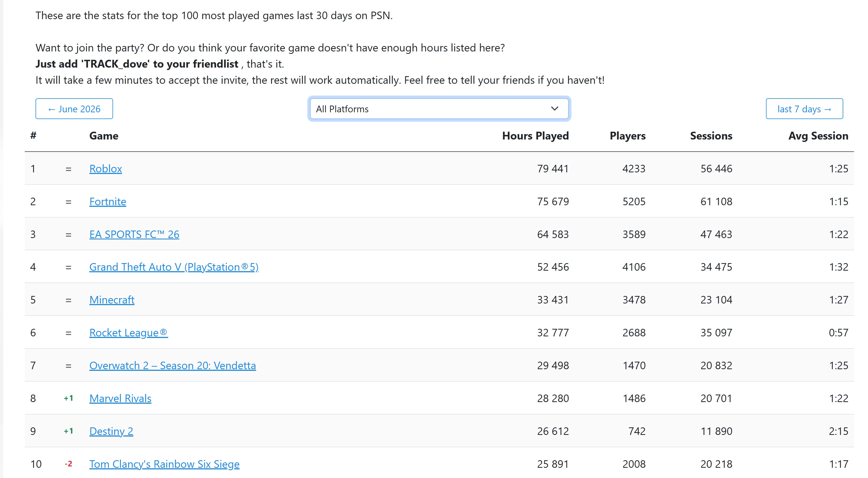Open EA SPORTS FC 26 link
868x478 pixels.
pyautogui.click(x=134, y=234)
